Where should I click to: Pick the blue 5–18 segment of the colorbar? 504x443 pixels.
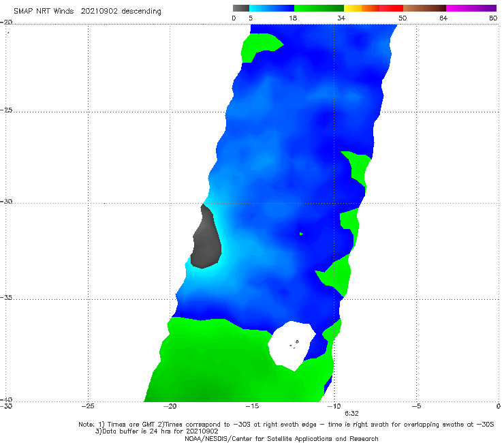pyautogui.click(x=272, y=8)
